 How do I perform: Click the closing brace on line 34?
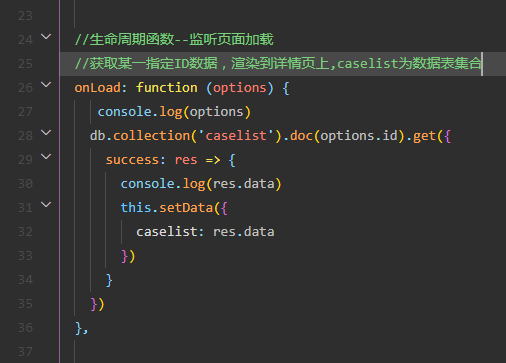click(109, 280)
